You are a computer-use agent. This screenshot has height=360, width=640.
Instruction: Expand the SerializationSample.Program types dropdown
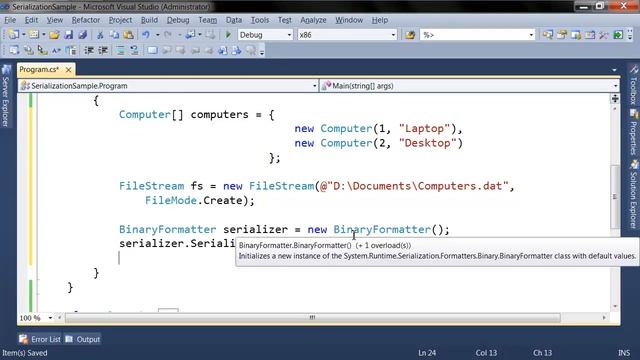(x=314, y=86)
